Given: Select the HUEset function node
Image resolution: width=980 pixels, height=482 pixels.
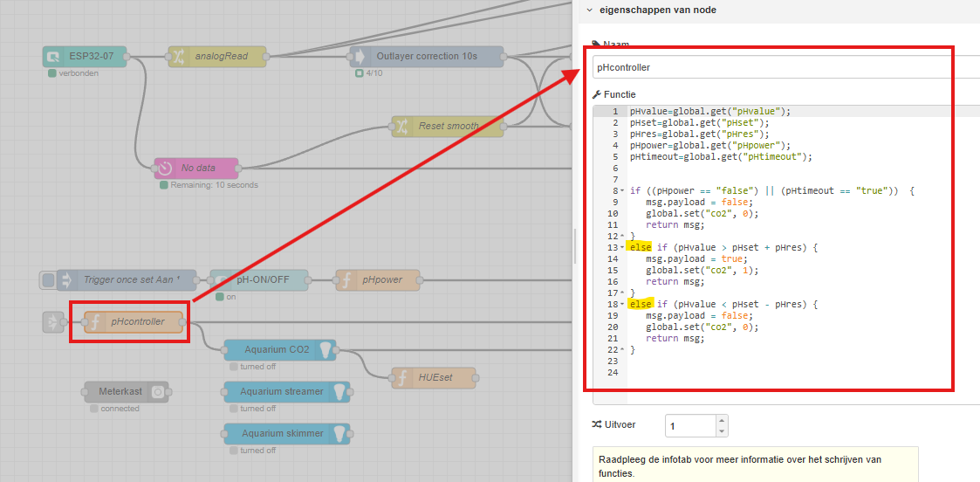Looking at the screenshot, I should (434, 378).
